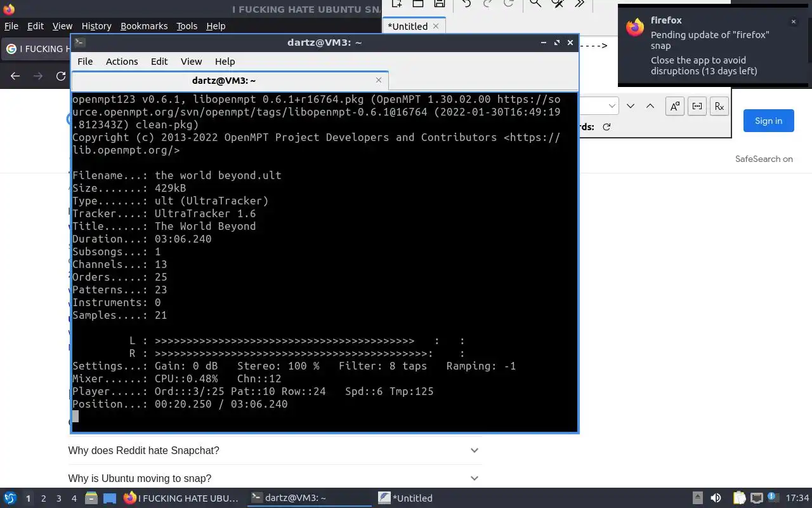Click Firefox reload page button
Image resolution: width=812 pixels, height=508 pixels.
(x=61, y=76)
